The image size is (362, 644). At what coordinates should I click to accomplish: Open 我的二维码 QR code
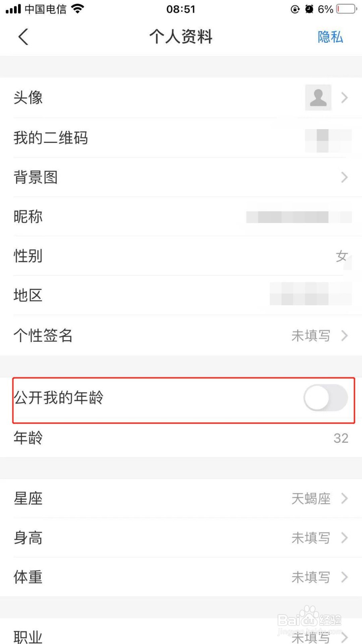tap(181, 138)
